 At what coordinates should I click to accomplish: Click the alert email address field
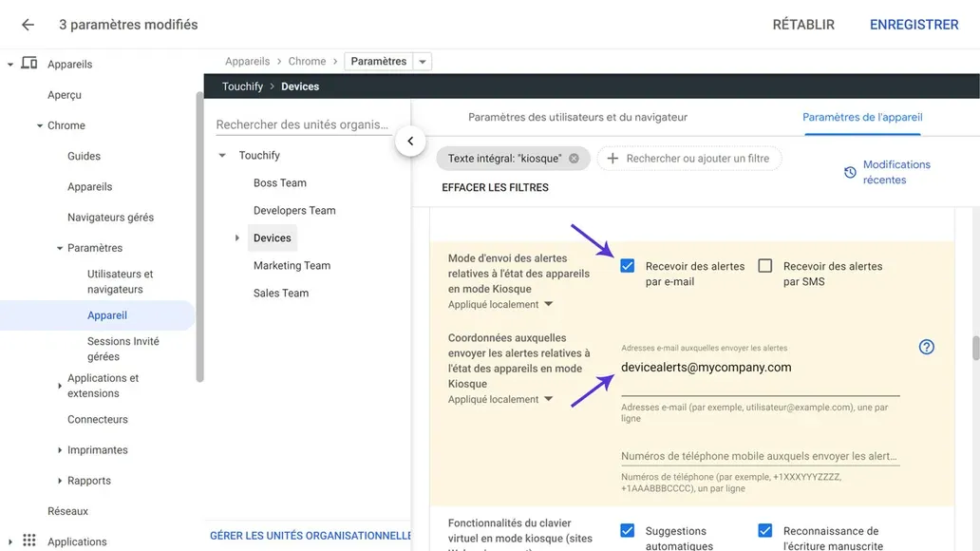[703, 367]
